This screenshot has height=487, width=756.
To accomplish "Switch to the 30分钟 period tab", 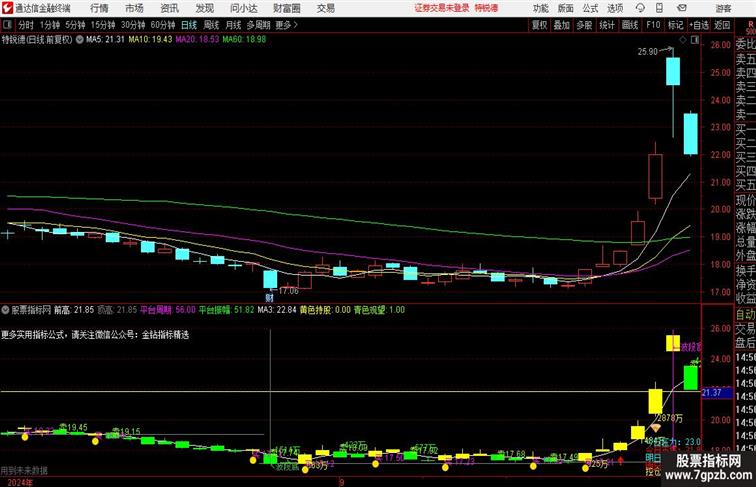I will 133,25.
